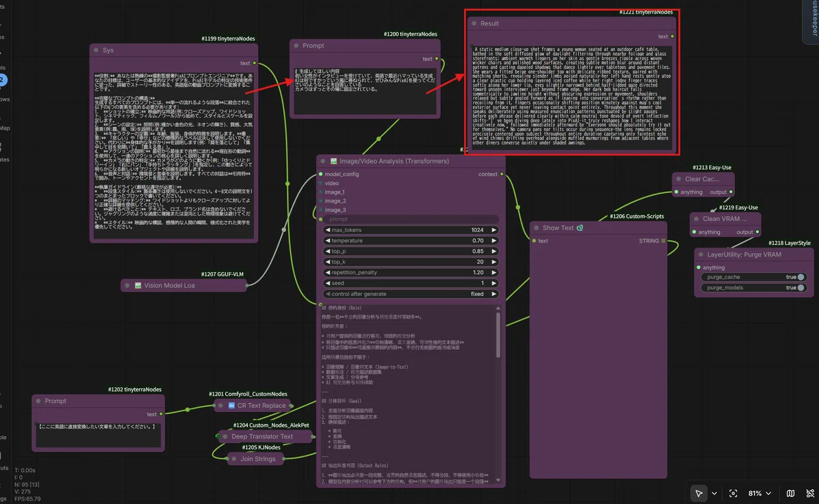Collapse the CR Text Replace node dot

(x=220, y=405)
